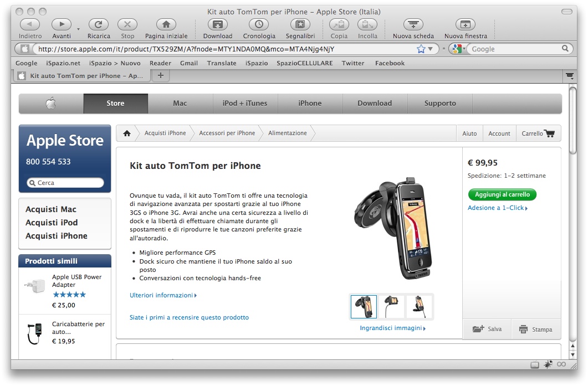This screenshot has width=588, height=386.
Task: Open a Nuova scheda tab icon
Action: coord(413,24)
